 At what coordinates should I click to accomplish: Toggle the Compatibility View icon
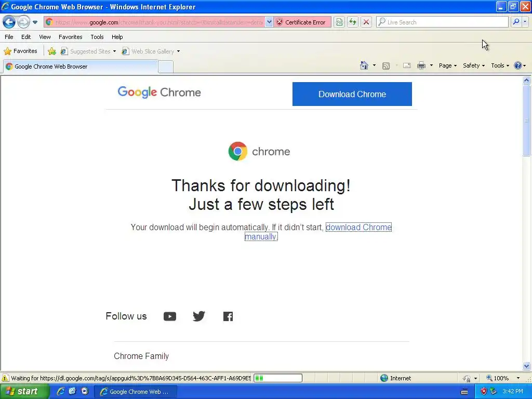(339, 22)
